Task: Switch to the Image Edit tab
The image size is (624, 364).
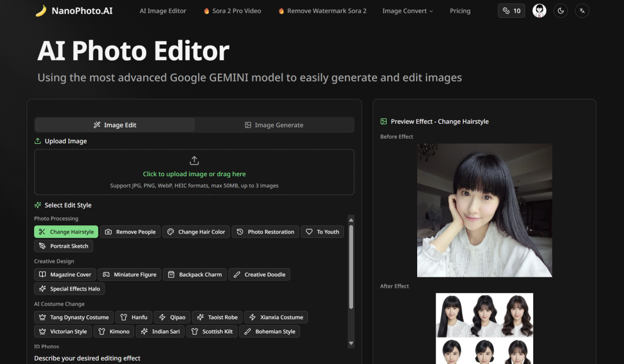Action: point(114,125)
